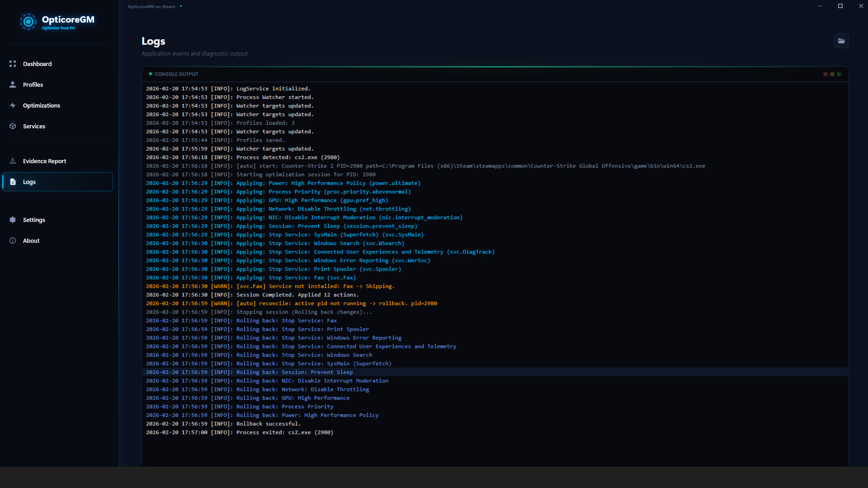Click the OpticoreGM logo icon

pos(28,21)
